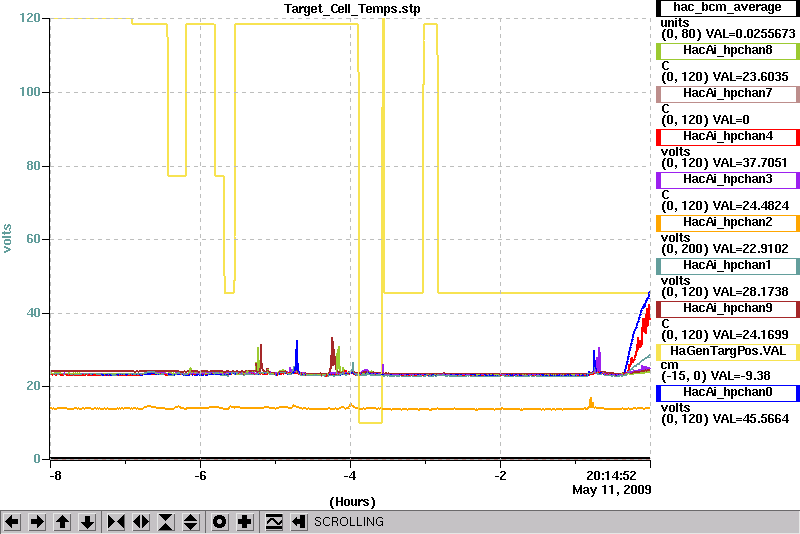Screen dimensions: 800x534
Task: Select the HacAi_hpchan0 blue legend entry
Action: tap(727, 392)
